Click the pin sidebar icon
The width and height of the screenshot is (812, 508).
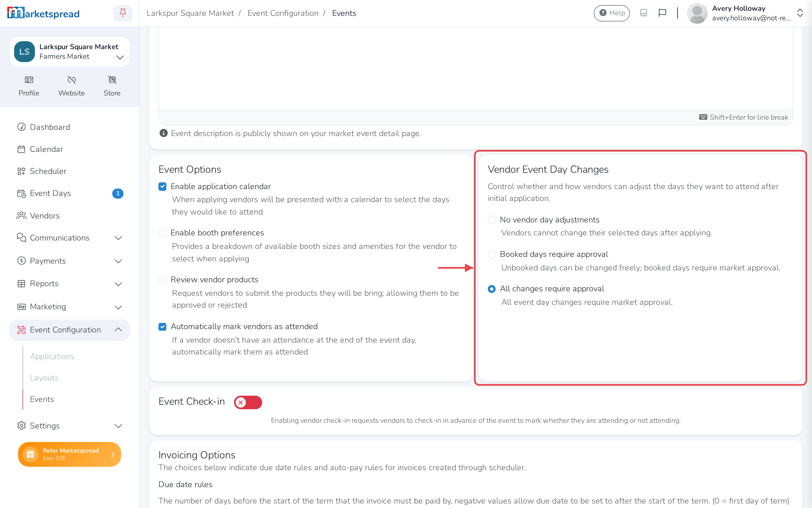tap(123, 13)
